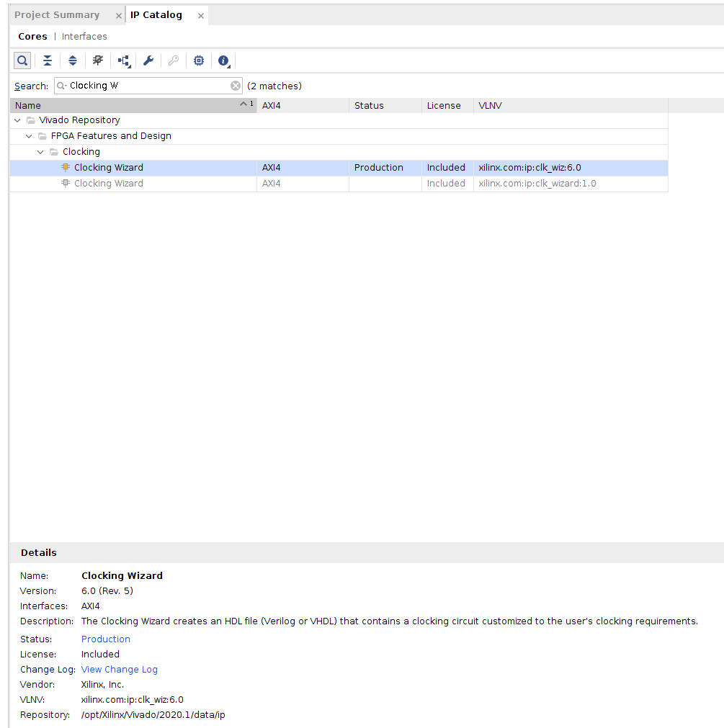Select the grayed-out Clocking Wizard clk_wizard:1.0 row
Image resolution: width=724 pixels, height=728 pixels.
pos(108,184)
